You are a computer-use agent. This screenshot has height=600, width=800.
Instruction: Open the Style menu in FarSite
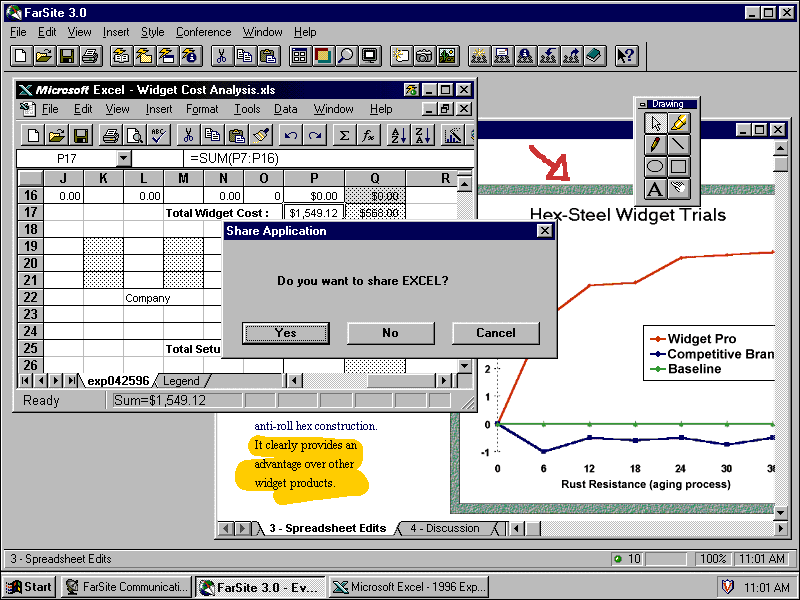coord(153,32)
